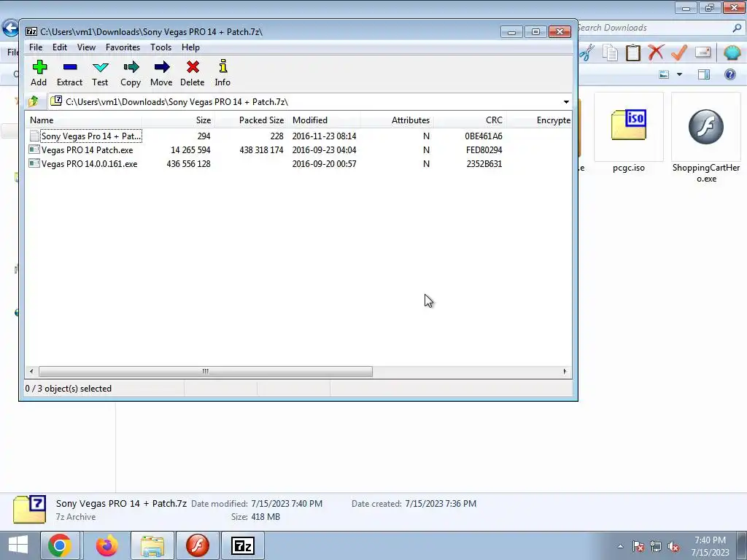Screen dimensions: 747x560
Task: Open the Help menu
Action: click(190, 47)
